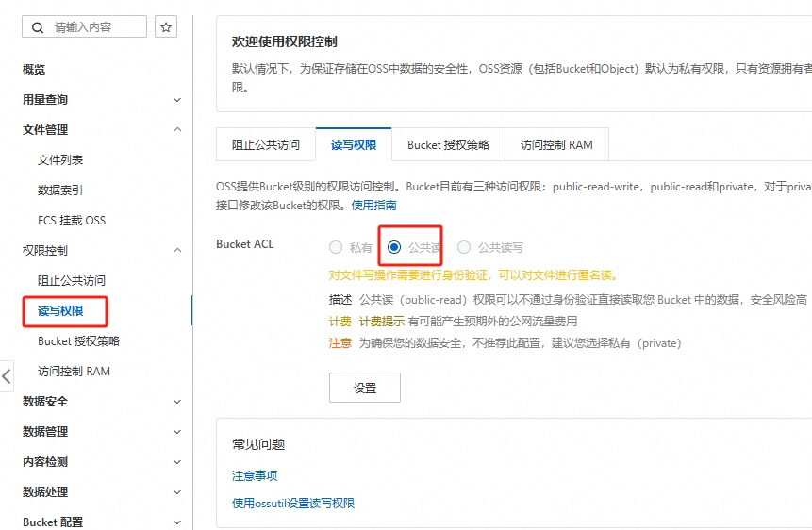Switch to the 访问控制 RAM tab
The image size is (812, 530).
556,144
